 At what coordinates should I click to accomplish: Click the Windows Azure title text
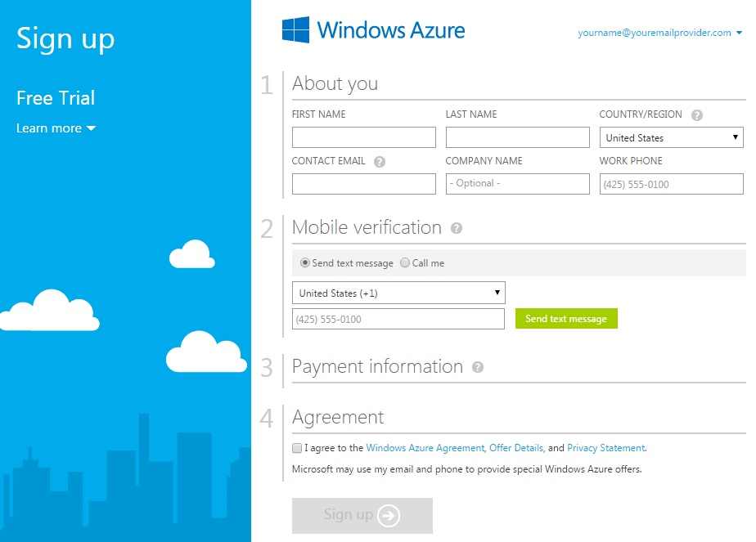coord(391,30)
